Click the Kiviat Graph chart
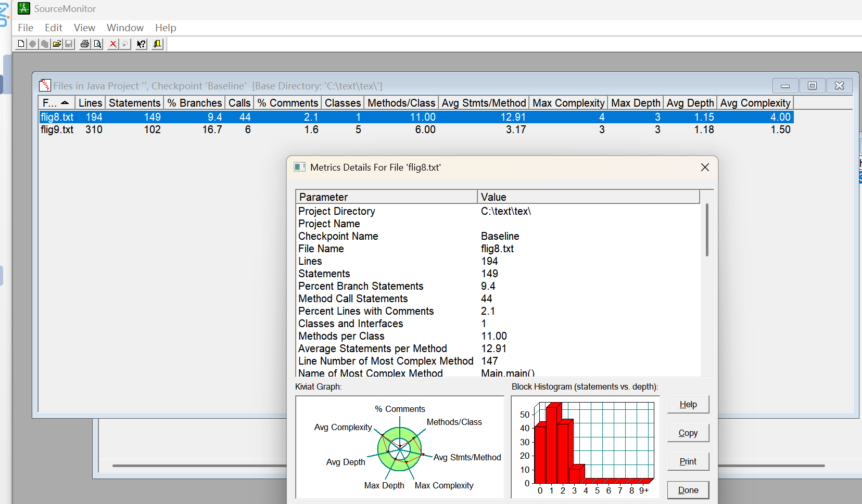 pos(400,447)
